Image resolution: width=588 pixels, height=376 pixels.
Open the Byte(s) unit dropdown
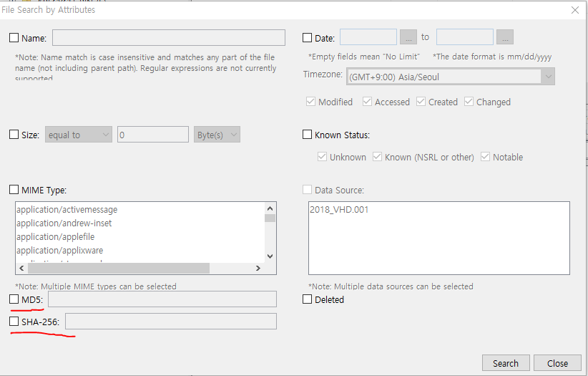217,135
